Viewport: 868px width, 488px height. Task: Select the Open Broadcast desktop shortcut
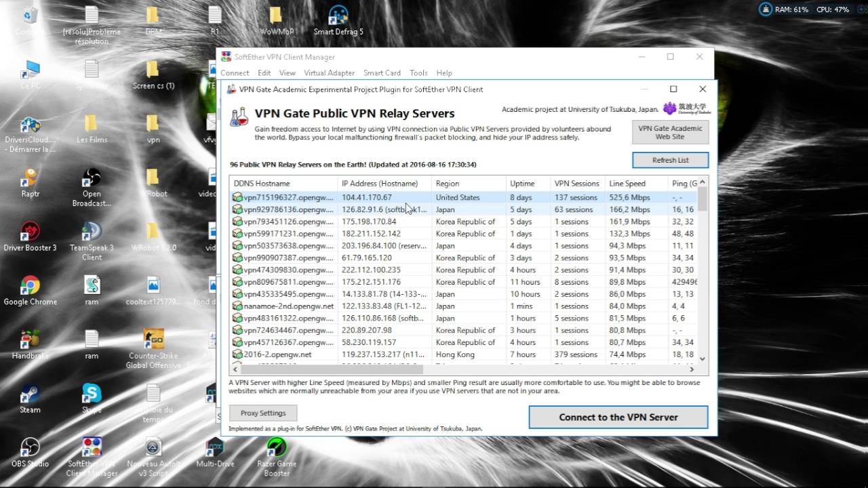92,188
